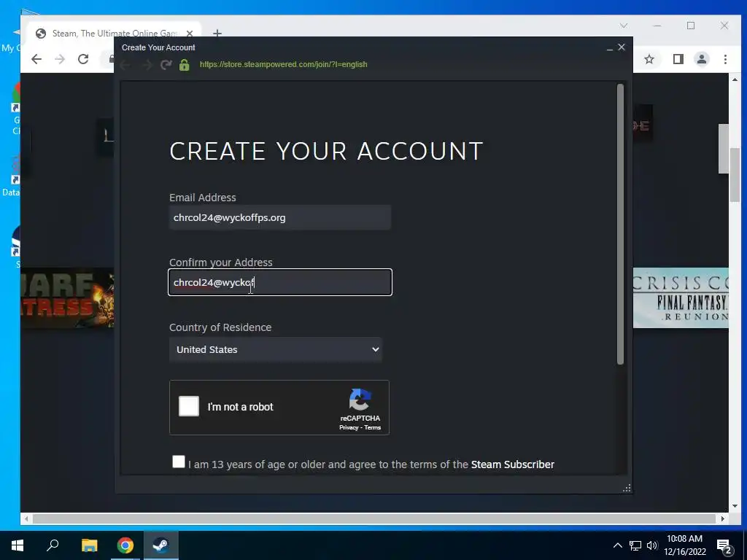
Task: Check the I'm not a robot box
Action: click(189, 406)
